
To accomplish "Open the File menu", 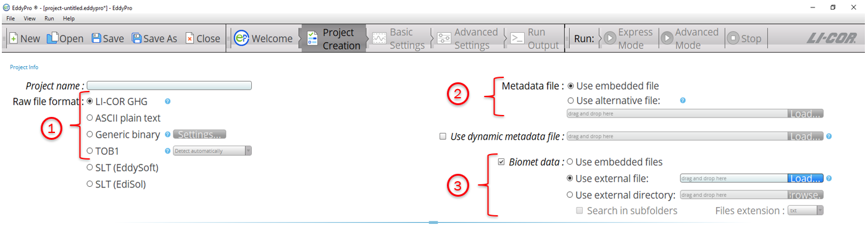I will point(10,19).
